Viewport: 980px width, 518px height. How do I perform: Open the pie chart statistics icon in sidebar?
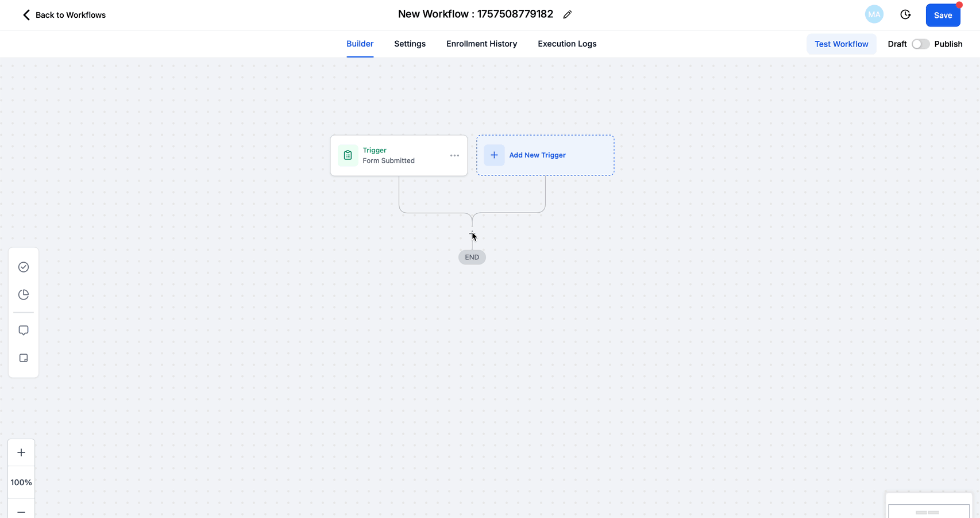pyautogui.click(x=24, y=294)
